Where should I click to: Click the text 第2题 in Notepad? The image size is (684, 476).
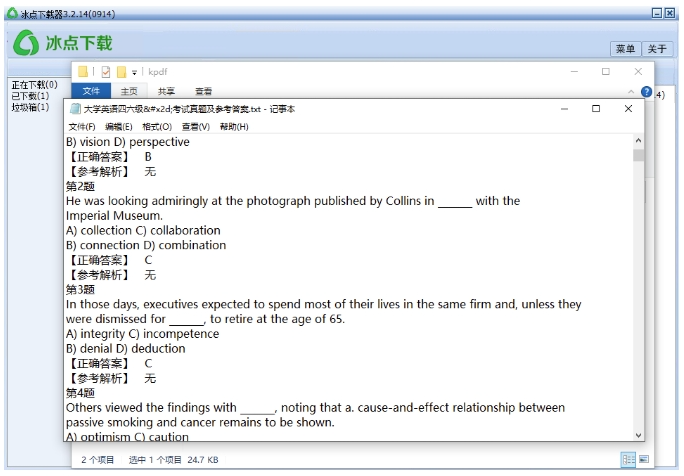pyautogui.click(x=80, y=186)
